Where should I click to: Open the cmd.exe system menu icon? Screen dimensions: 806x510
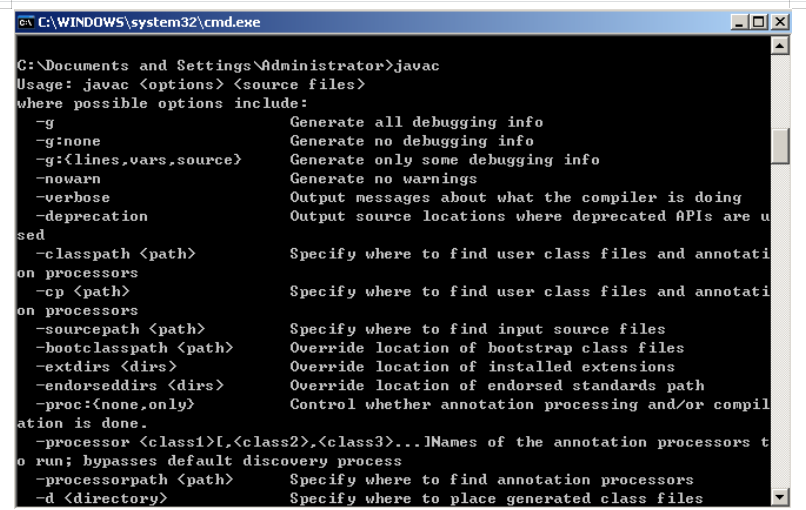click(x=26, y=23)
